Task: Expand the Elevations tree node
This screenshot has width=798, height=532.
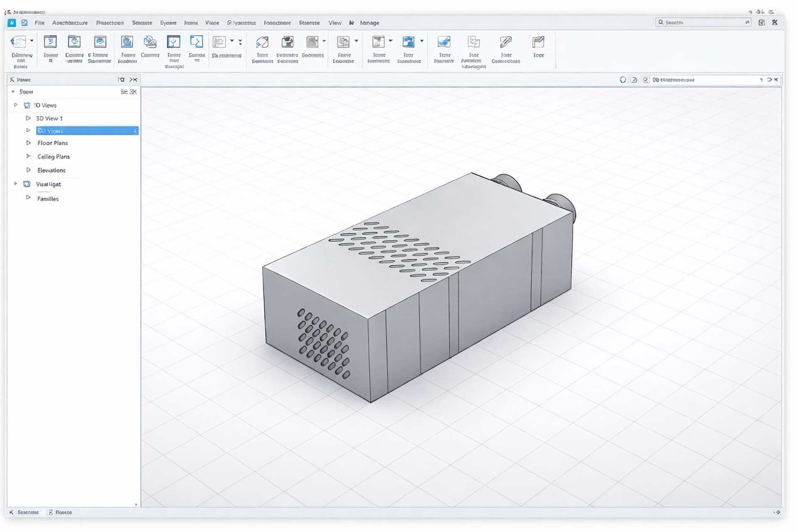Action: tap(28, 170)
